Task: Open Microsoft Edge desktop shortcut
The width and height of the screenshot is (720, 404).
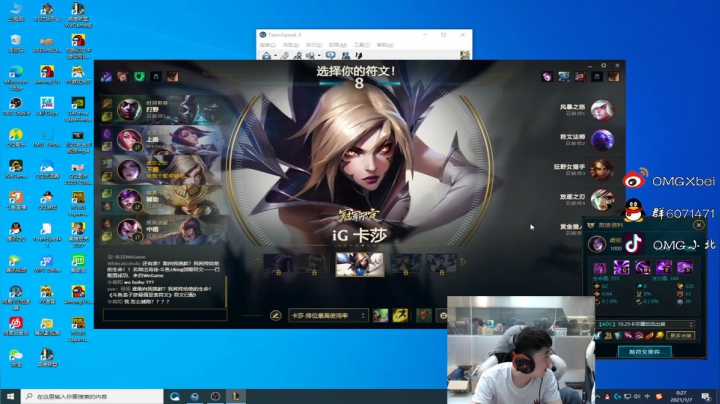Action: click(16, 77)
